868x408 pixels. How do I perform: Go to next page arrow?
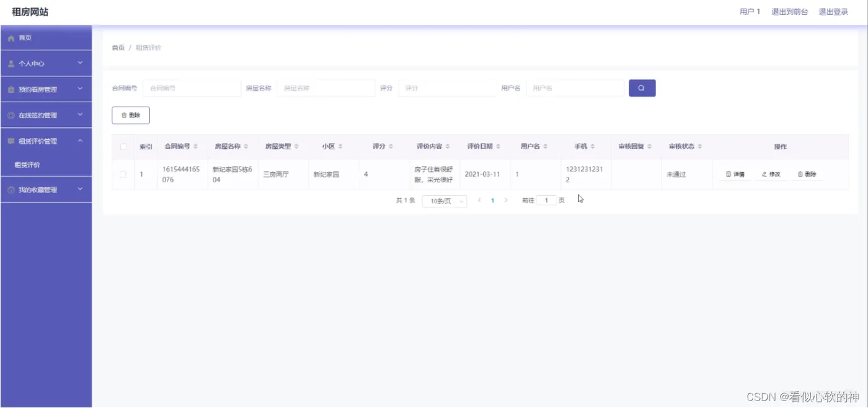(506, 201)
